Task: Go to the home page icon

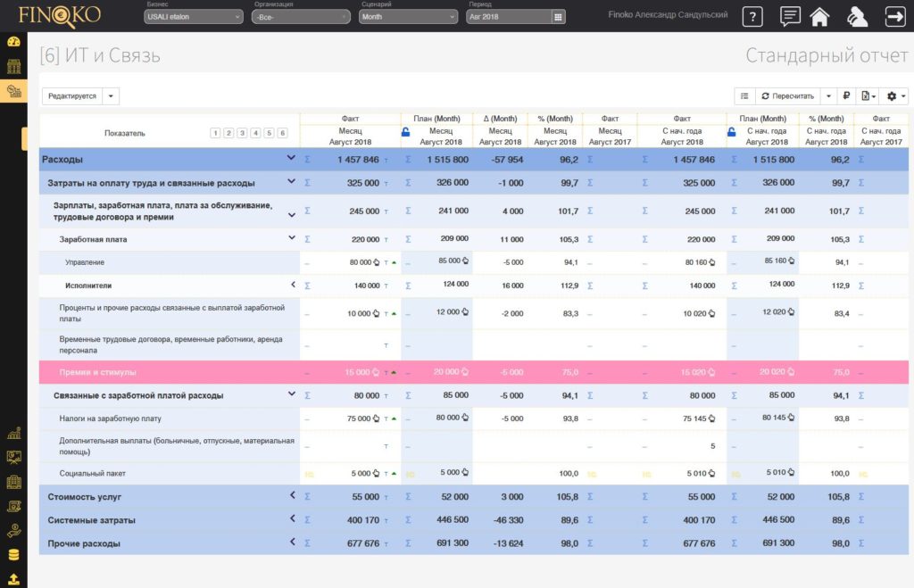Action: pyautogui.click(x=819, y=17)
